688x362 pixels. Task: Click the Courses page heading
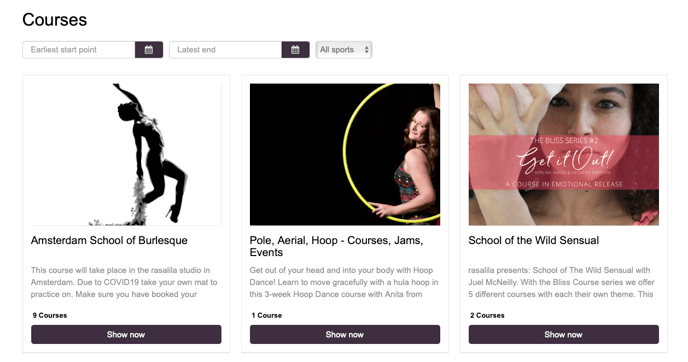pos(55,20)
